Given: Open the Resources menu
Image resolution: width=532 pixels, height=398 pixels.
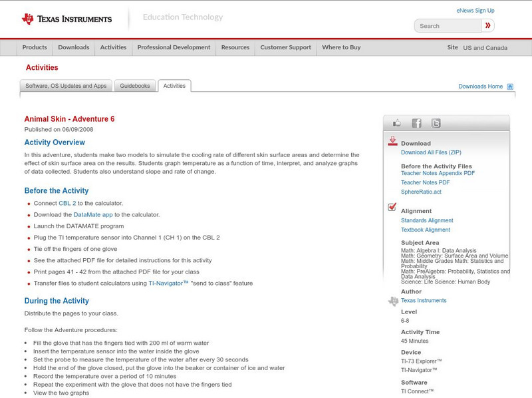Looking at the screenshot, I should click(236, 47).
